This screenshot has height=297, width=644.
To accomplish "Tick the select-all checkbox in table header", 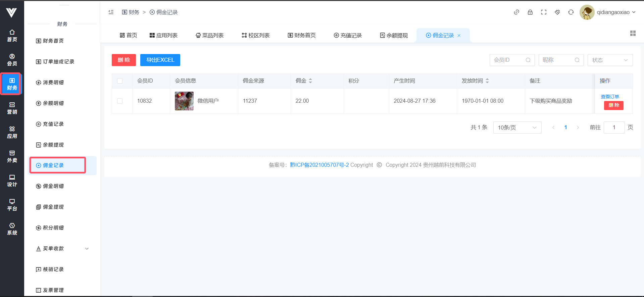I will coord(120,81).
